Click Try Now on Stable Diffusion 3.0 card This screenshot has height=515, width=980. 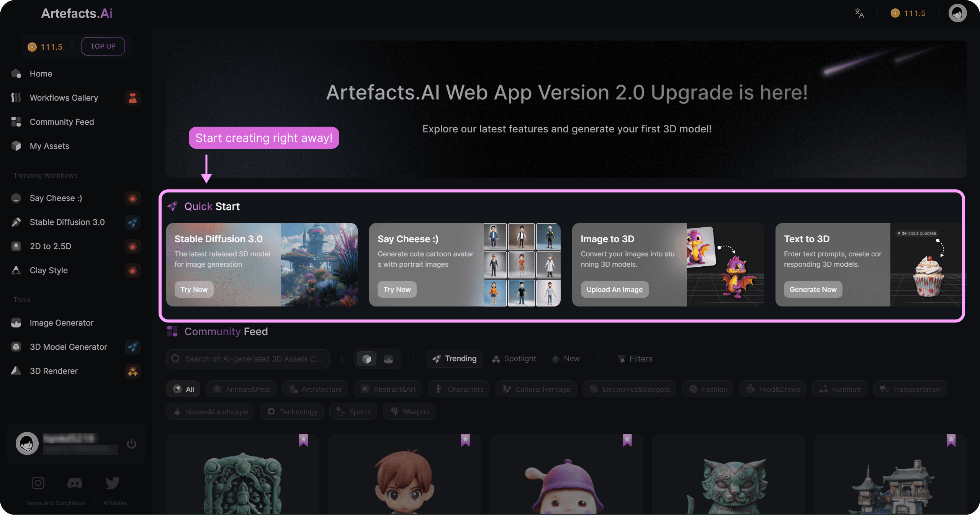pyautogui.click(x=194, y=290)
